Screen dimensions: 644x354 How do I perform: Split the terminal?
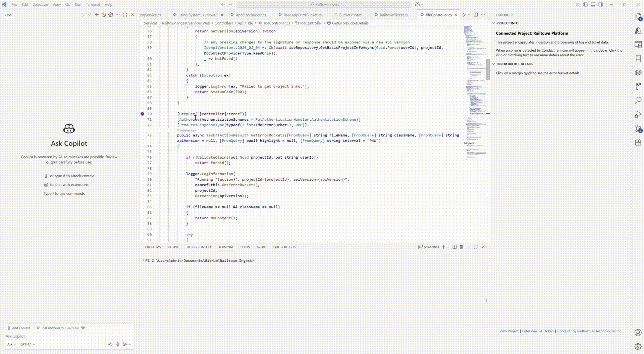click(x=455, y=247)
